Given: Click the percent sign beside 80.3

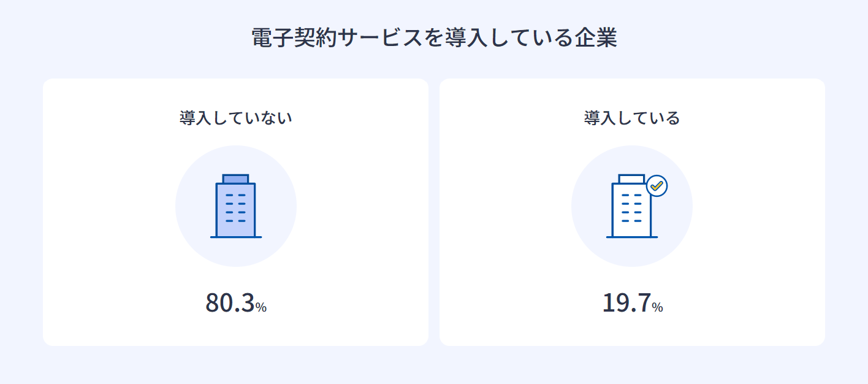Looking at the screenshot, I should coord(261,307).
